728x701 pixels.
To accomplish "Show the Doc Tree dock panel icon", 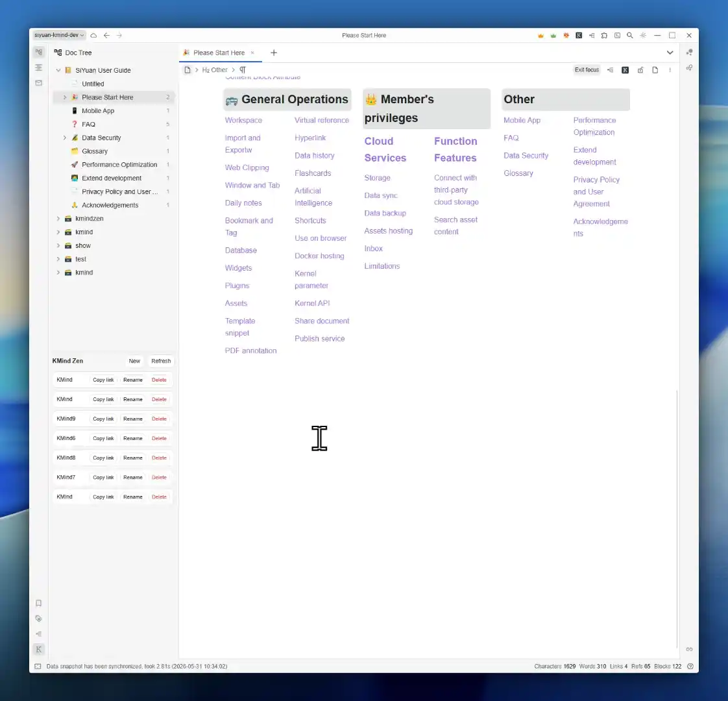I will tap(38, 52).
